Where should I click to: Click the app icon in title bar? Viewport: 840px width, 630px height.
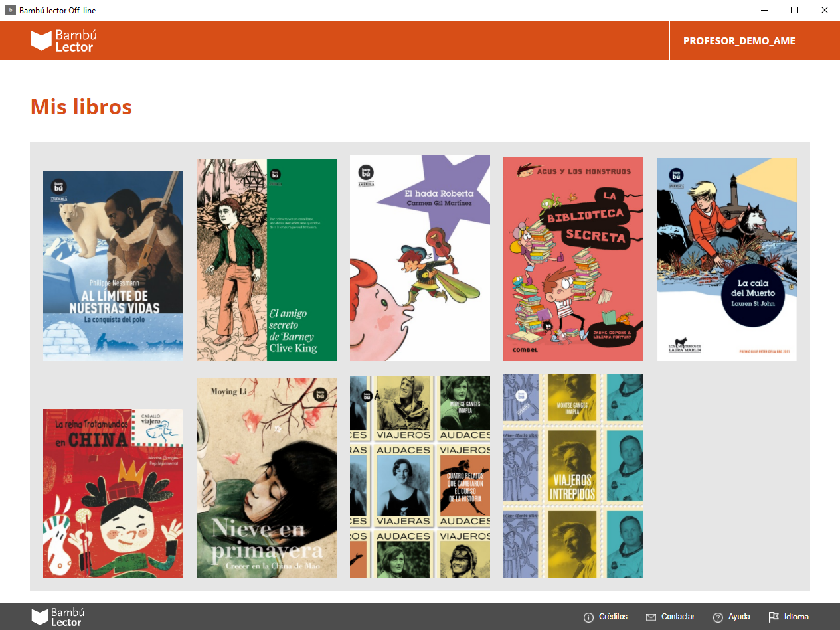click(10, 10)
